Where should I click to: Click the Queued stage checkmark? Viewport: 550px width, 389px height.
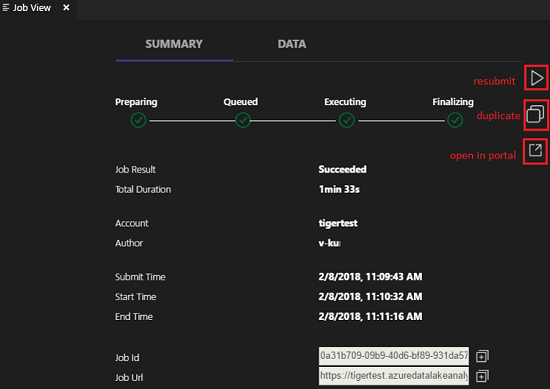(243, 120)
